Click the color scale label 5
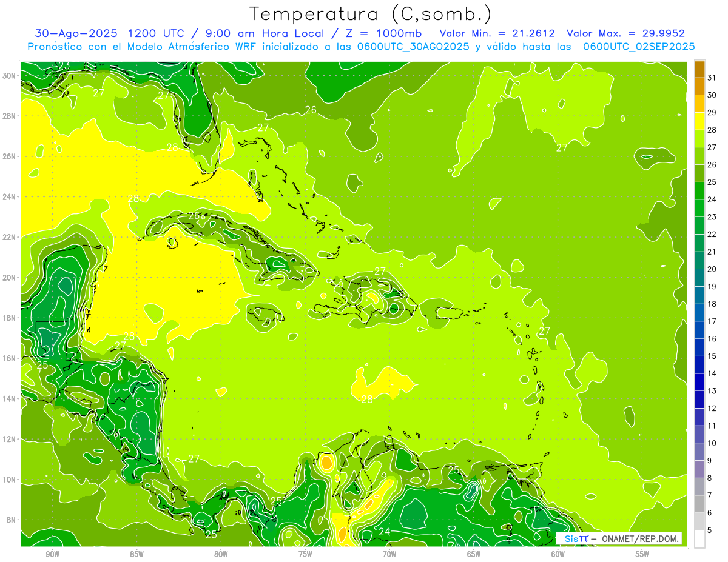The height and width of the screenshot is (562, 728). tap(710, 530)
